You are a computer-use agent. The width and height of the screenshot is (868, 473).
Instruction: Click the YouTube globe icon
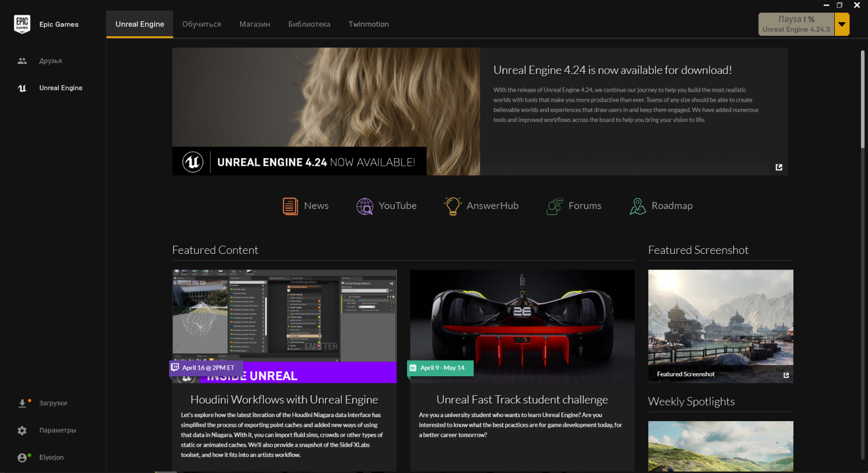pyautogui.click(x=365, y=206)
